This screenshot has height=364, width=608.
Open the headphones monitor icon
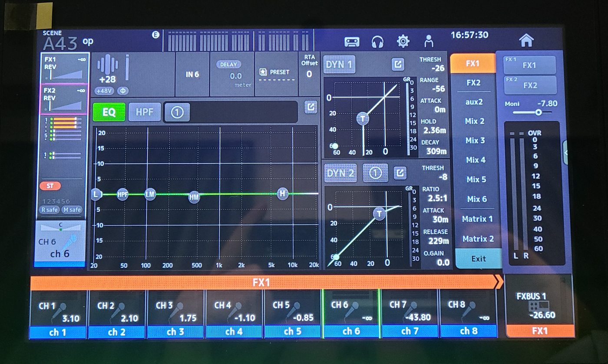[x=377, y=42]
